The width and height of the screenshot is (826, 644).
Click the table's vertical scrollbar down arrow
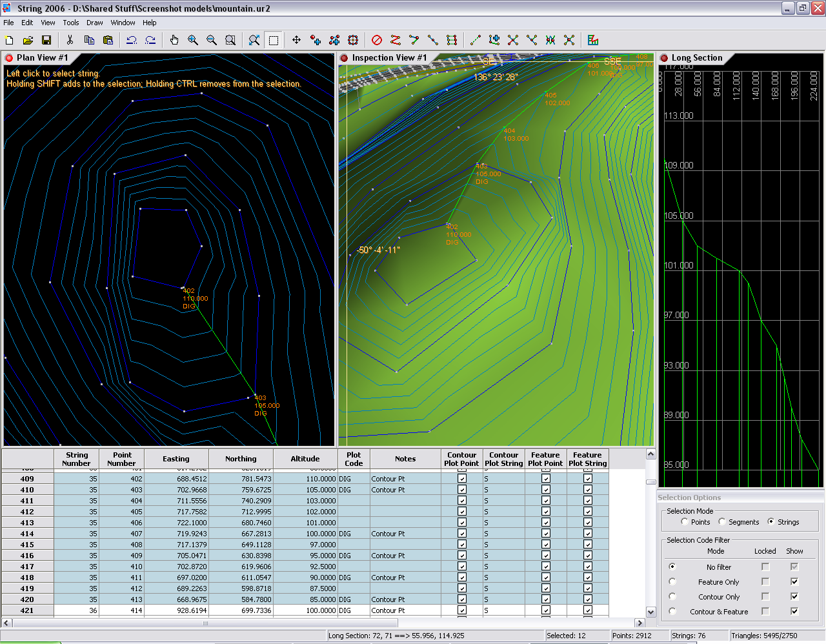(x=650, y=612)
